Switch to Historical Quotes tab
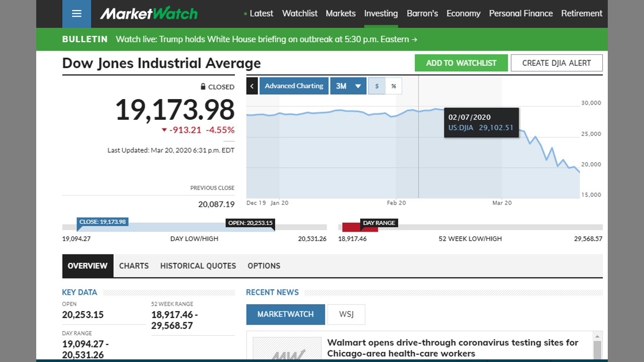The image size is (644, 362). (x=198, y=266)
